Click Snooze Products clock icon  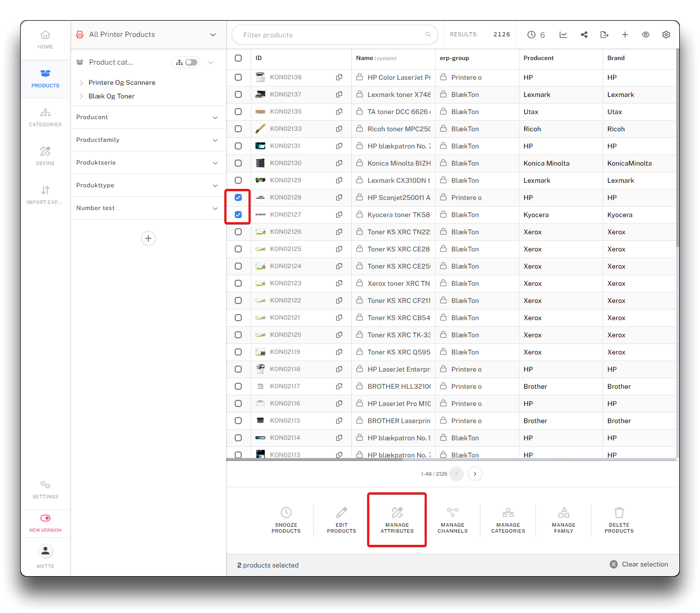(286, 513)
